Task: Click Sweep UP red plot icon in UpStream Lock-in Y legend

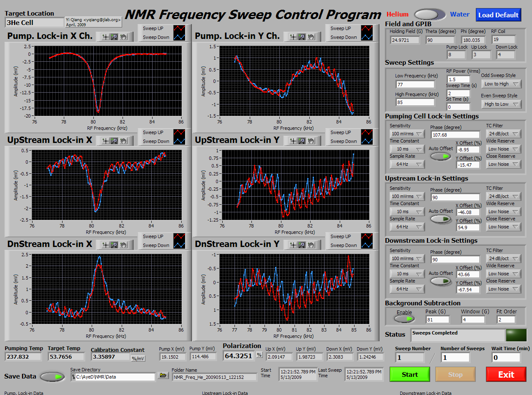Action: coord(366,132)
